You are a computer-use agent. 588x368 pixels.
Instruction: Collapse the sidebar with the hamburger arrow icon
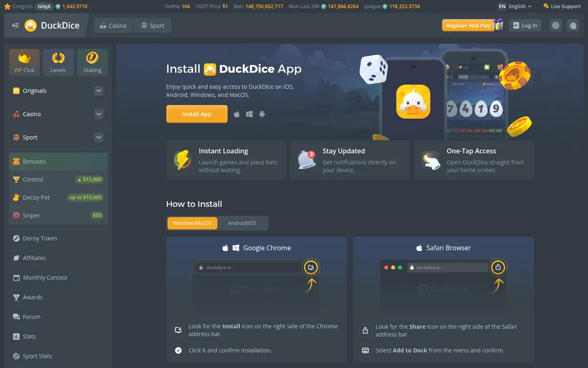[15, 25]
